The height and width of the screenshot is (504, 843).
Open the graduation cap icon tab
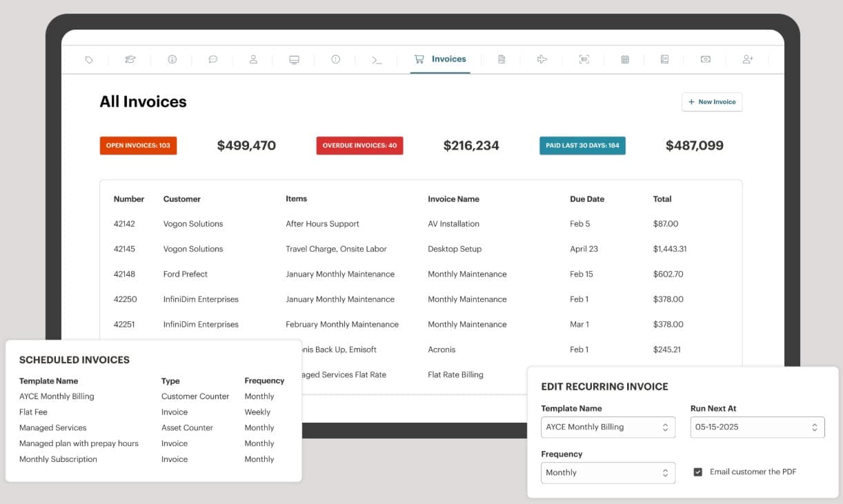pos(130,60)
